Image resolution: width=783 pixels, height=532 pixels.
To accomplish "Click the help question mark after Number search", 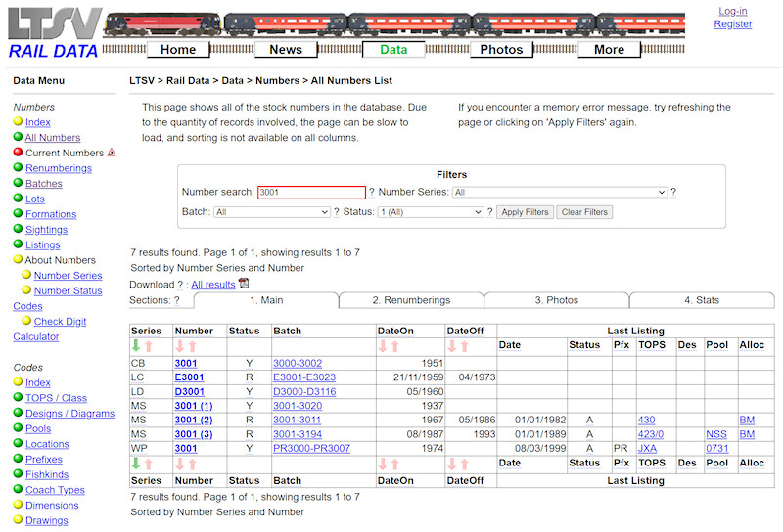I will point(371,192).
